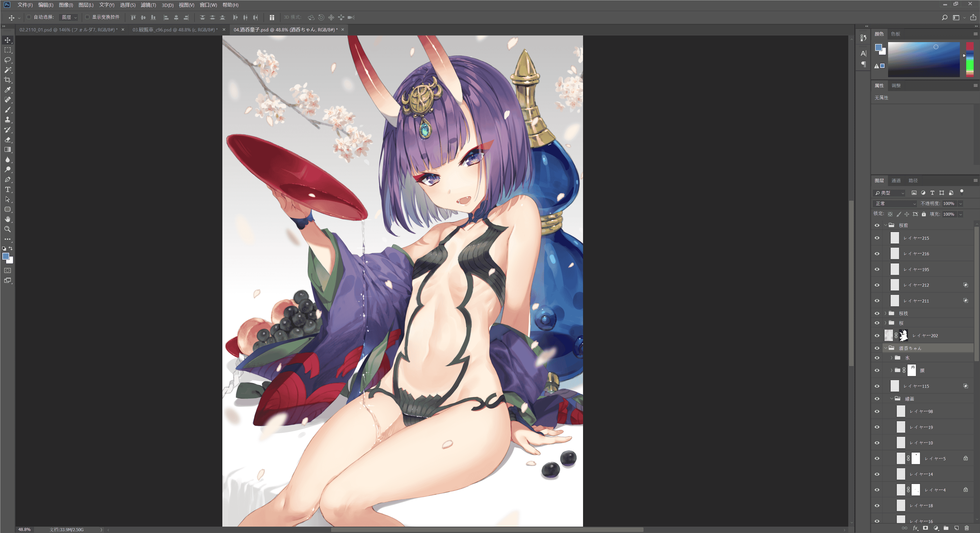Select the Lasso tool
Screen dimensions: 980x533
pyautogui.click(x=8, y=60)
